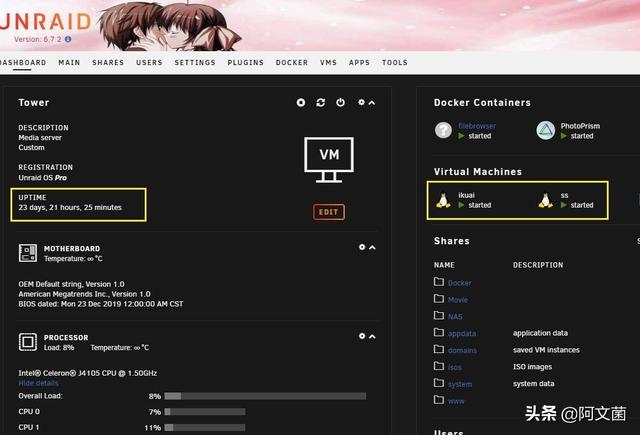
Task: Click the VM monitor icon
Action: (x=329, y=160)
